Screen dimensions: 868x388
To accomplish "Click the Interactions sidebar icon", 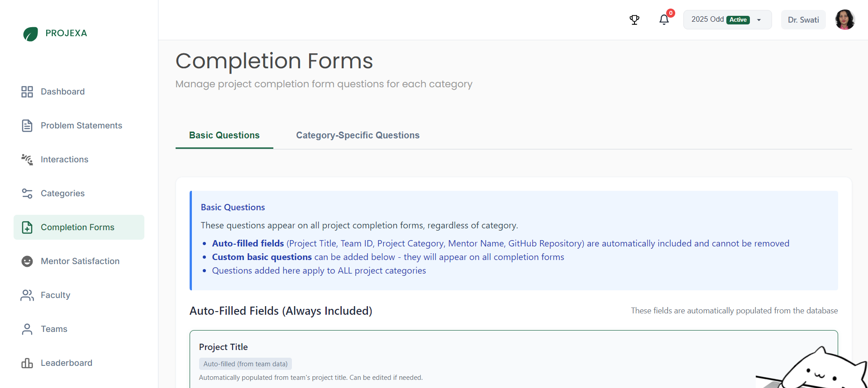I will tap(27, 160).
